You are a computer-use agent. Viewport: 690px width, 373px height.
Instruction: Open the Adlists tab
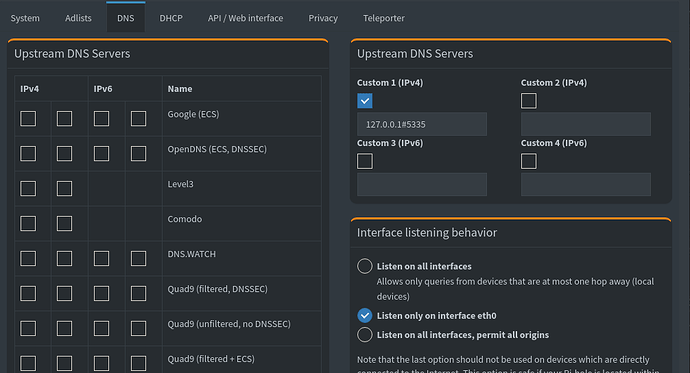pos(78,18)
